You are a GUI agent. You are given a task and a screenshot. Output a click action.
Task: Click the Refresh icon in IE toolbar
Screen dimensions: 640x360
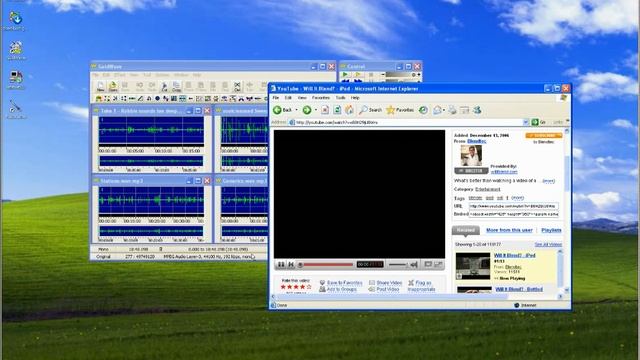click(337, 110)
